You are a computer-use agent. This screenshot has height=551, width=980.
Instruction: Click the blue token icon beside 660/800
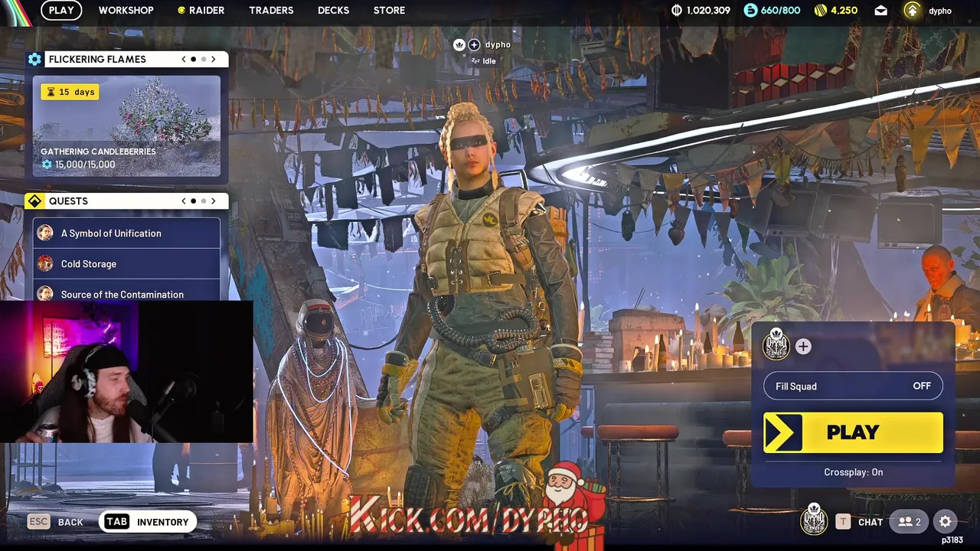coord(750,10)
